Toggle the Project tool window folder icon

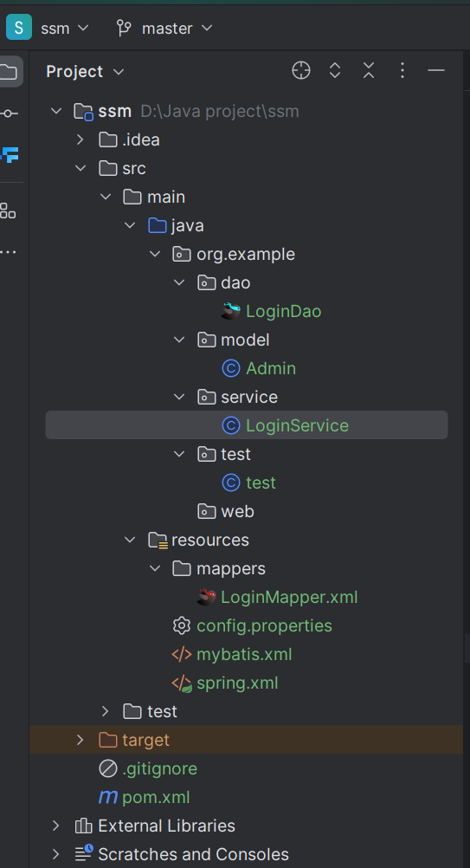coord(10,71)
